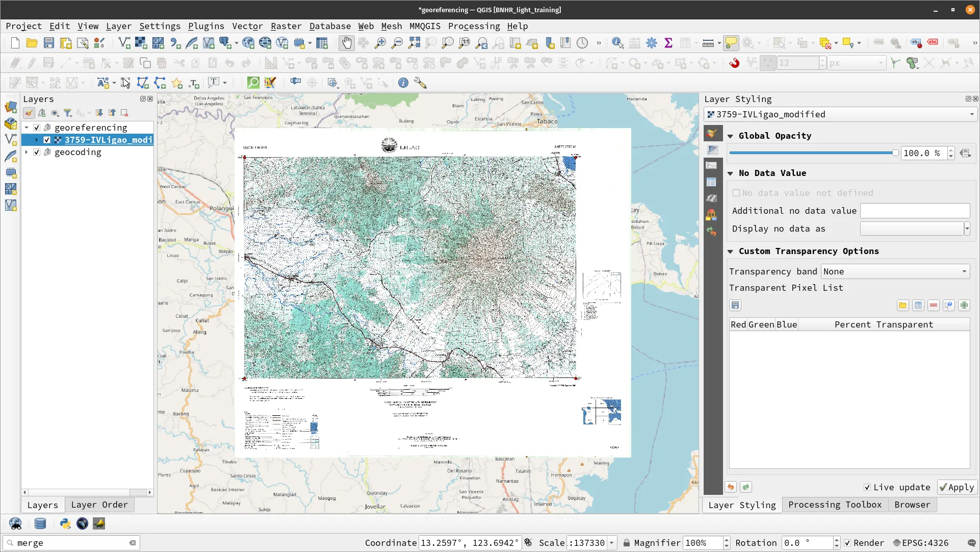
Task: Click the Help info icon
Action: 403,83
